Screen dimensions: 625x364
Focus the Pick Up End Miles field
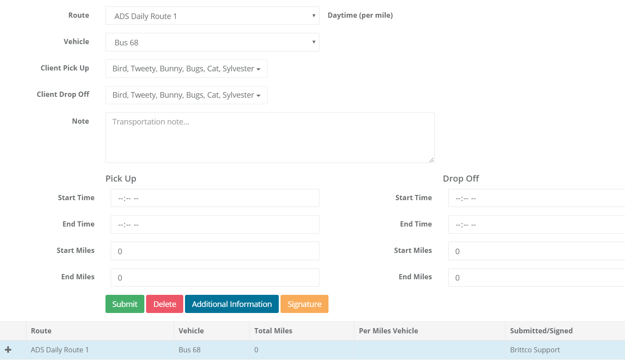coord(215,278)
